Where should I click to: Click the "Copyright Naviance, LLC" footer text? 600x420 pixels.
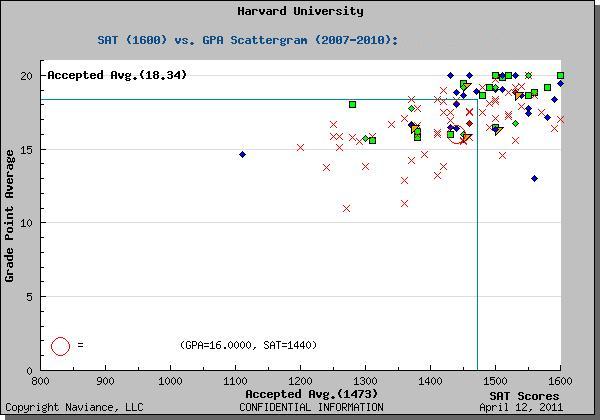coord(74,407)
